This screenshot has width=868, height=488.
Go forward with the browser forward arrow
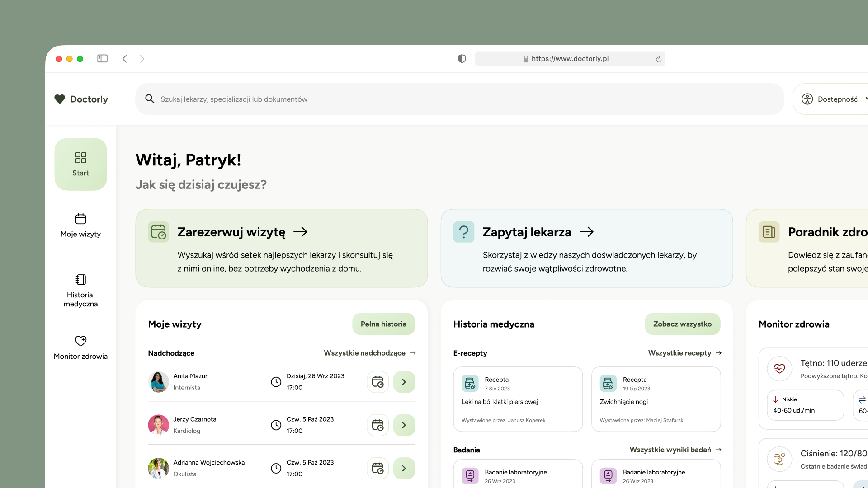[142, 59]
